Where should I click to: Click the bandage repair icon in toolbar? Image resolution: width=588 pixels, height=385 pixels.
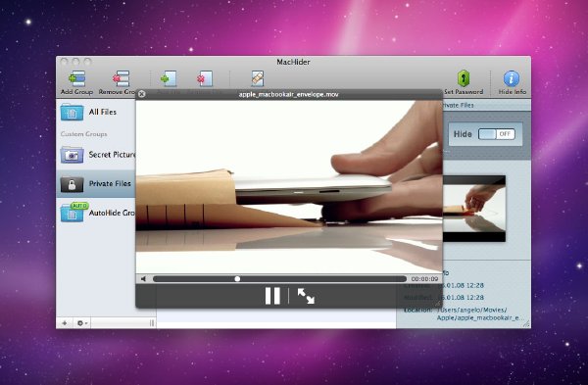258,78
